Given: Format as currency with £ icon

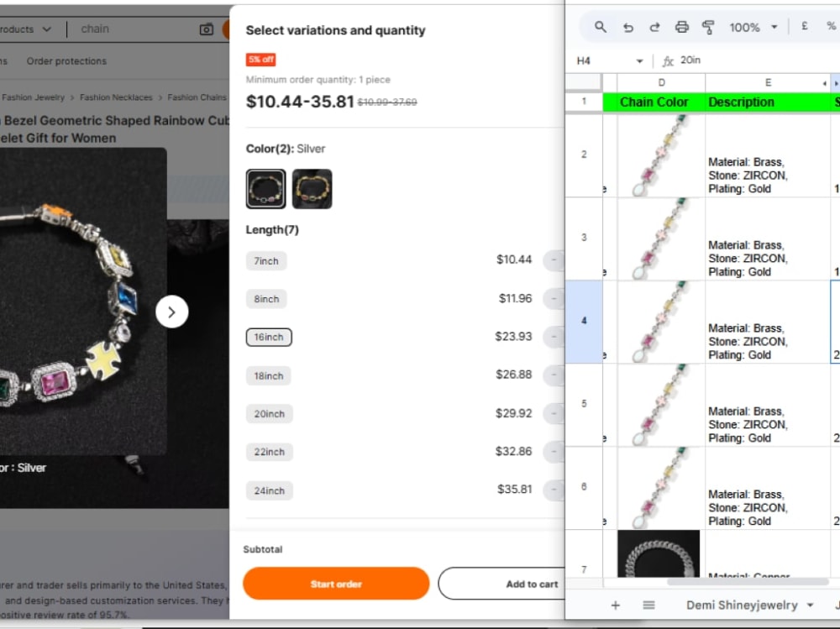Looking at the screenshot, I should 804,26.
